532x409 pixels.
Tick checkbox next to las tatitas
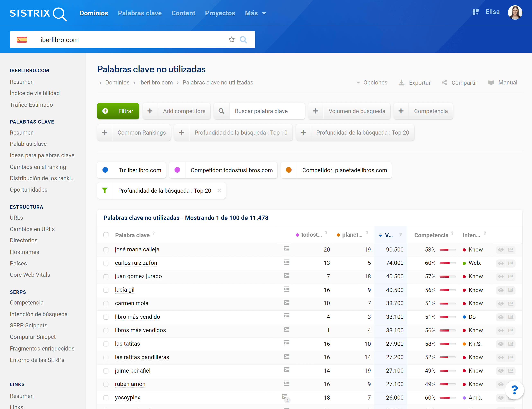tap(106, 344)
